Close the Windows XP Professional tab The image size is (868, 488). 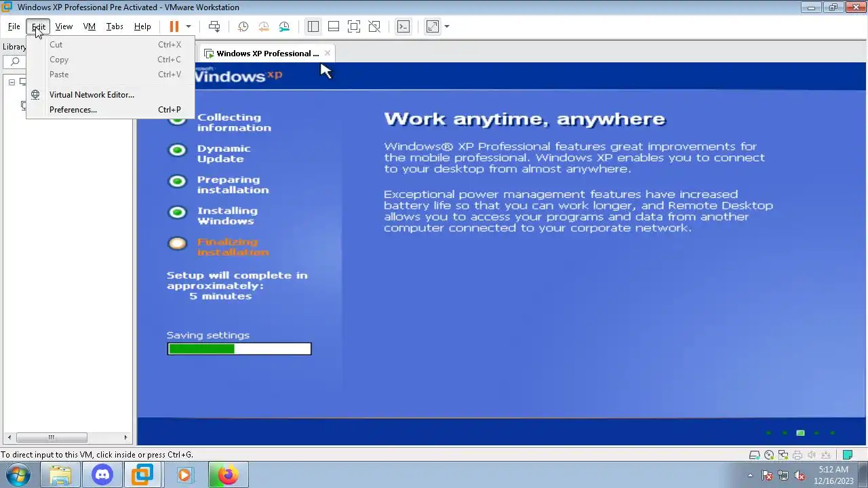[328, 53]
